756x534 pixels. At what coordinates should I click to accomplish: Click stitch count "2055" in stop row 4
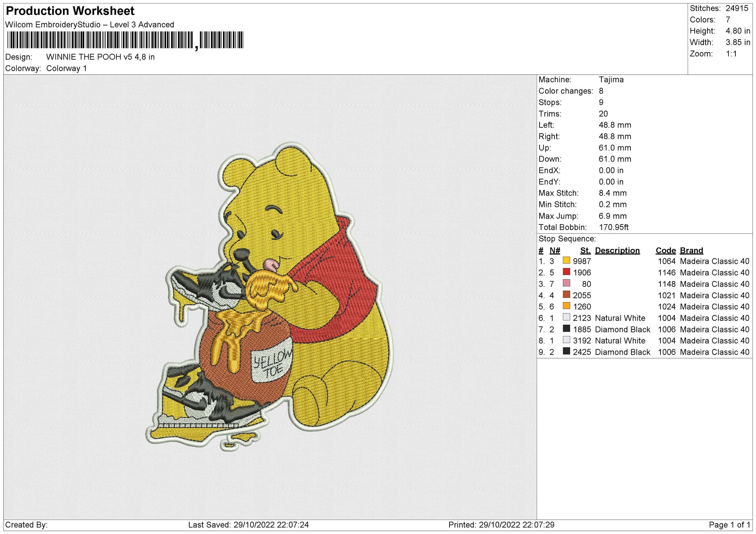point(582,296)
